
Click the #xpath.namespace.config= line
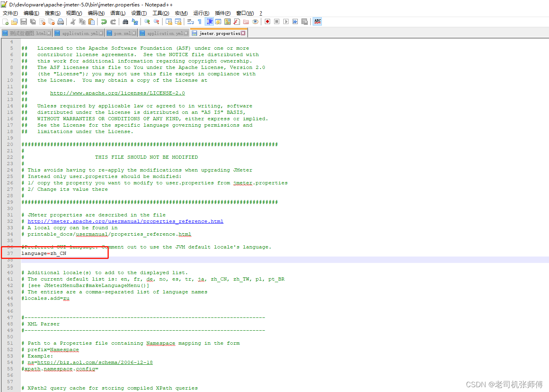click(x=60, y=369)
